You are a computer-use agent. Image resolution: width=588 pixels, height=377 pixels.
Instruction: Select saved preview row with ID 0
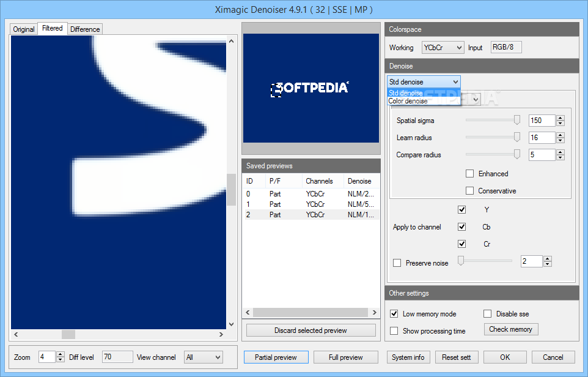click(x=311, y=194)
